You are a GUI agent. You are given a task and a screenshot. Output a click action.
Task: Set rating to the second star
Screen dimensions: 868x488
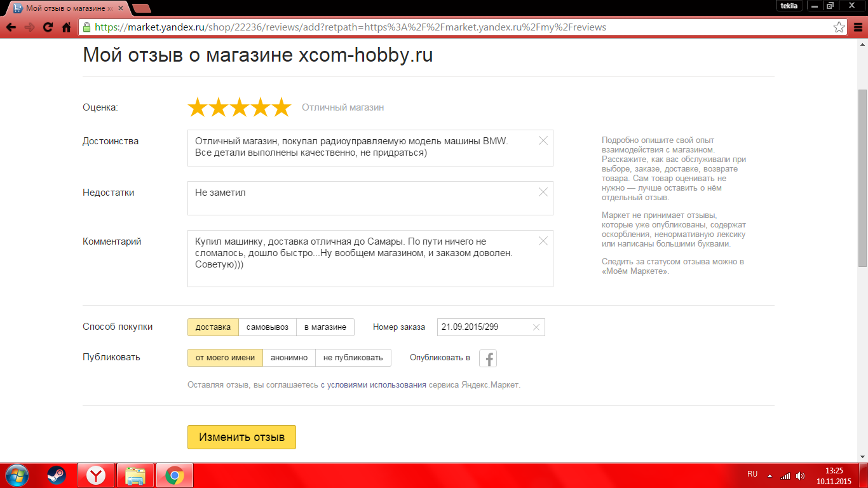pyautogui.click(x=219, y=107)
